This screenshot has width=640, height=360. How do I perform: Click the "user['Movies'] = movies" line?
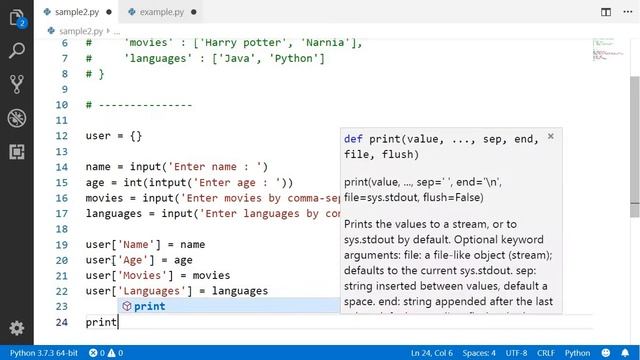click(158, 276)
